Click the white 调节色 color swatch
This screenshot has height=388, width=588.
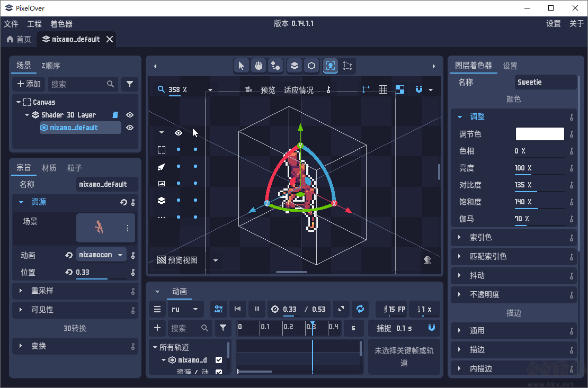point(539,134)
